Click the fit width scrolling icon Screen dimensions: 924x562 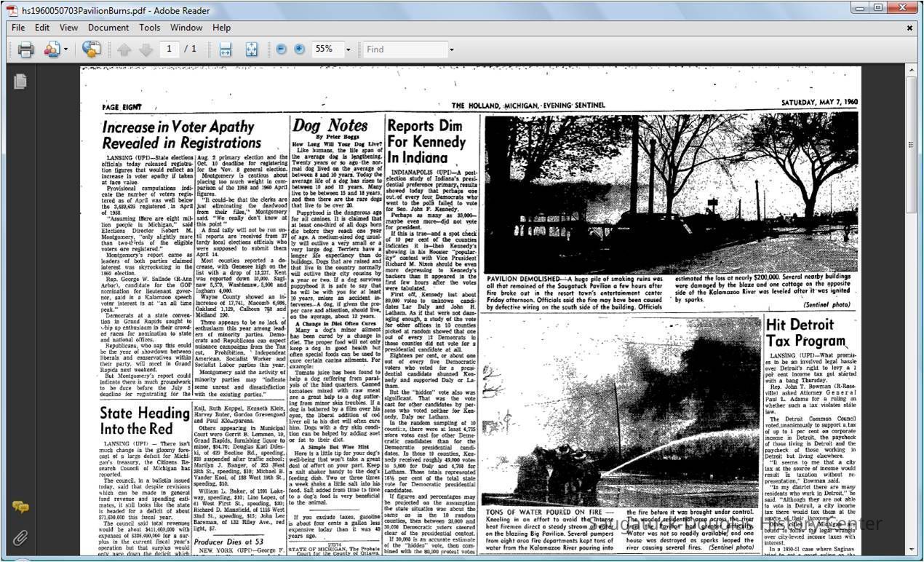[x=226, y=50]
